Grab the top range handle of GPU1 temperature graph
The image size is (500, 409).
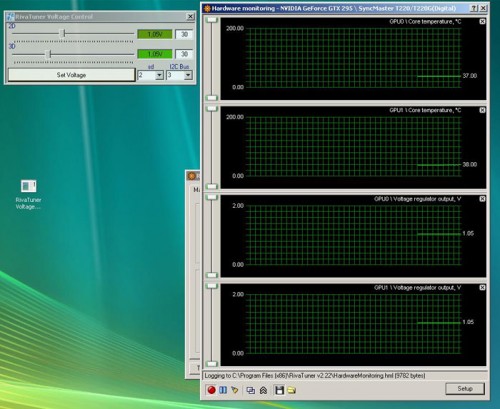coord(212,109)
